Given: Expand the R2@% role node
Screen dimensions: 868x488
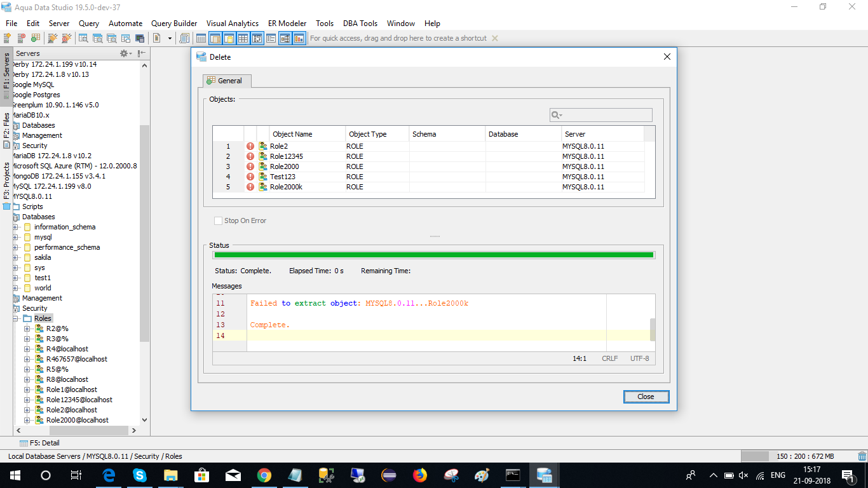Looking at the screenshot, I should [x=27, y=329].
